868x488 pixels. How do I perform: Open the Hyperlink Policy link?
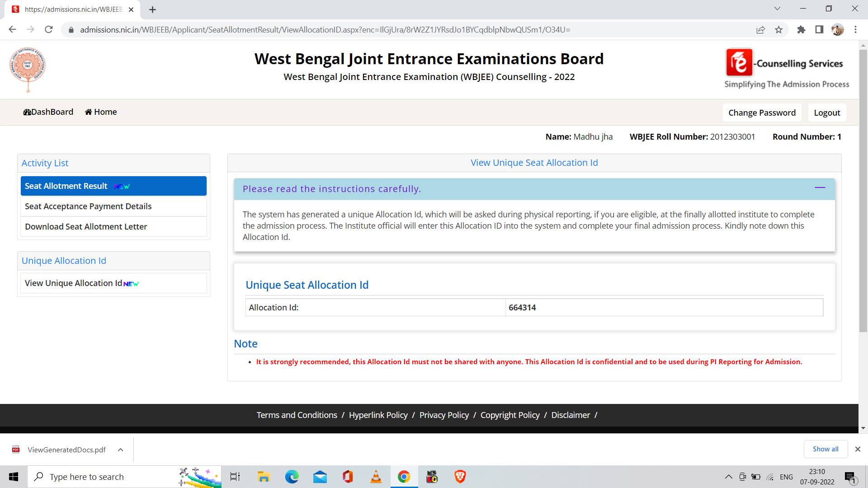coord(378,415)
